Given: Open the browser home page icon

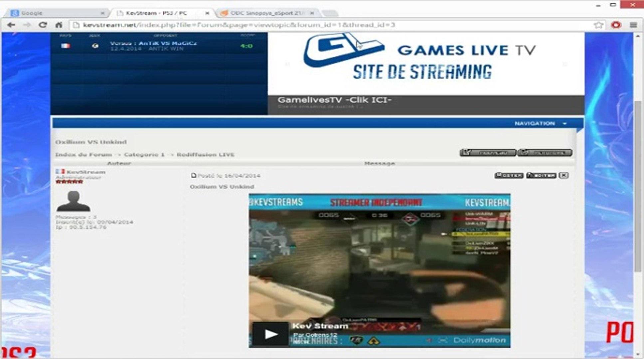Looking at the screenshot, I should [59, 25].
